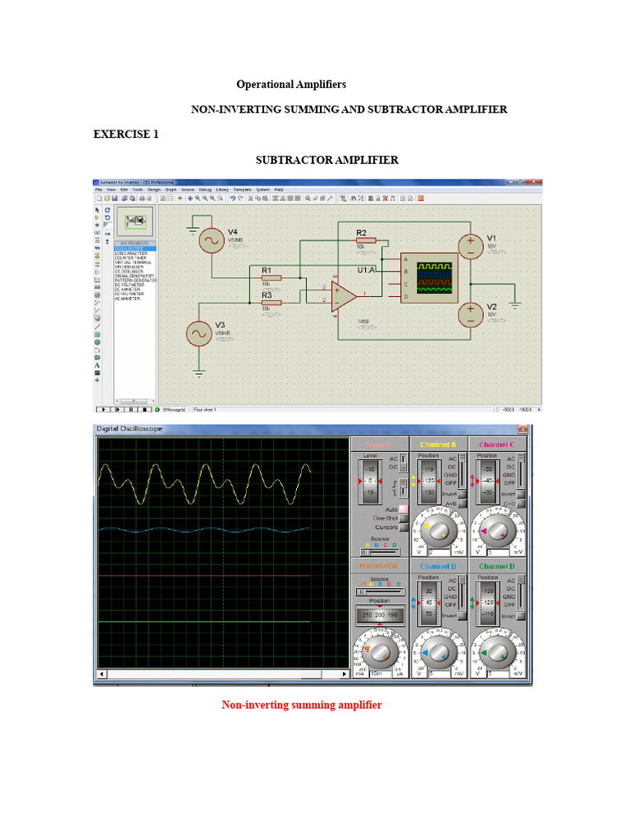Viewport: 630px width, 840px height.
Task: Pause the running simulation
Action: click(x=130, y=410)
